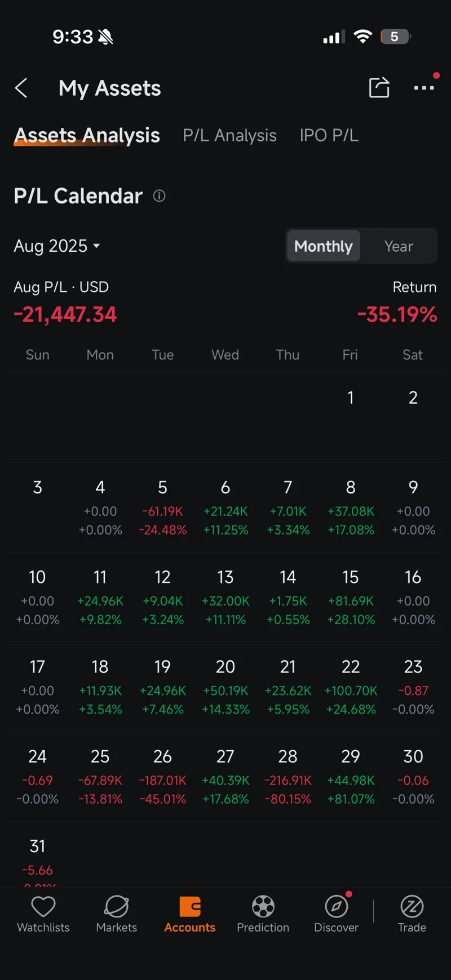451x980 pixels.
Task: Switch to IPO P/L tab
Action: (329, 136)
